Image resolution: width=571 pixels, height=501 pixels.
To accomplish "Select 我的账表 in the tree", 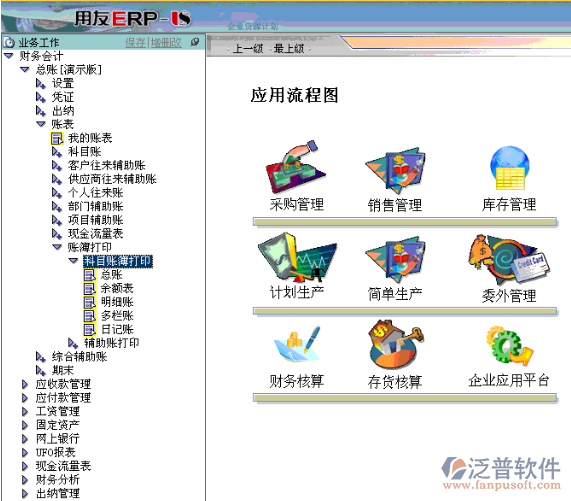I will [x=90, y=138].
